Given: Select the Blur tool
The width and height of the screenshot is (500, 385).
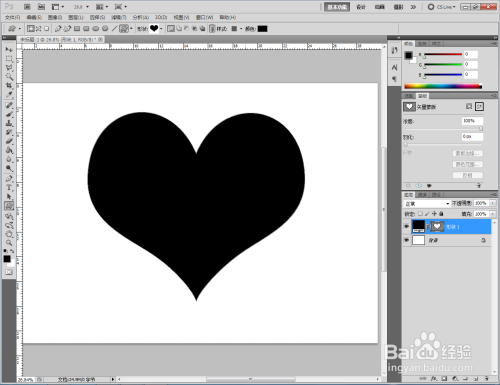Looking at the screenshot, I should pos(9,159).
